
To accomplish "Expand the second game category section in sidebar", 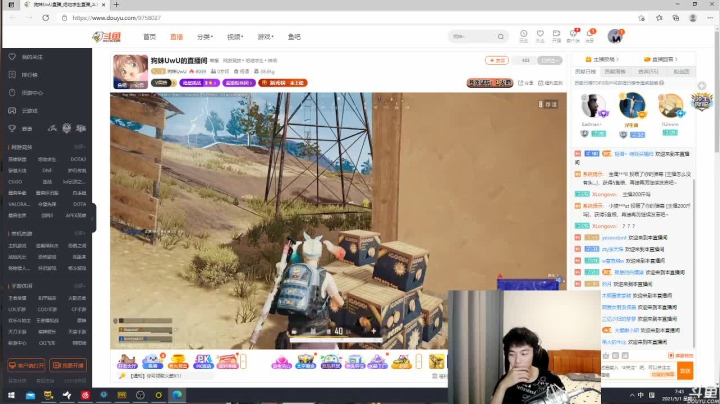I will (79, 233).
